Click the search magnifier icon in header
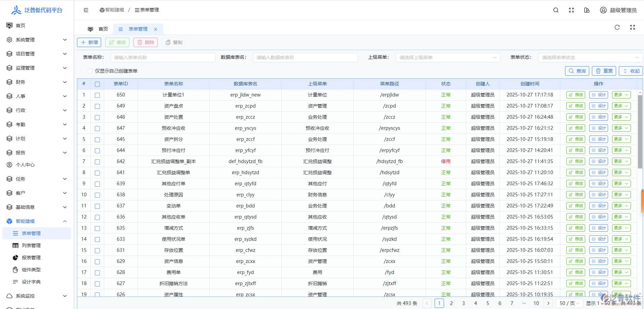This screenshot has height=309, width=644. click(556, 10)
